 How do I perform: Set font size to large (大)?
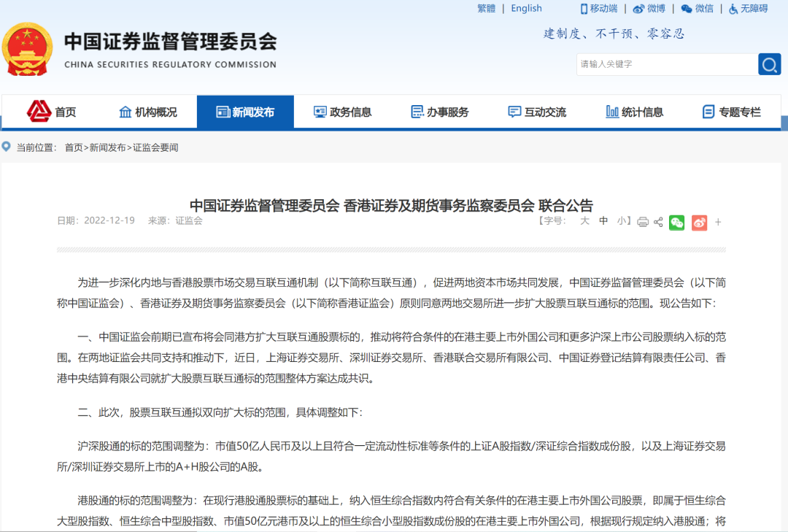584,221
